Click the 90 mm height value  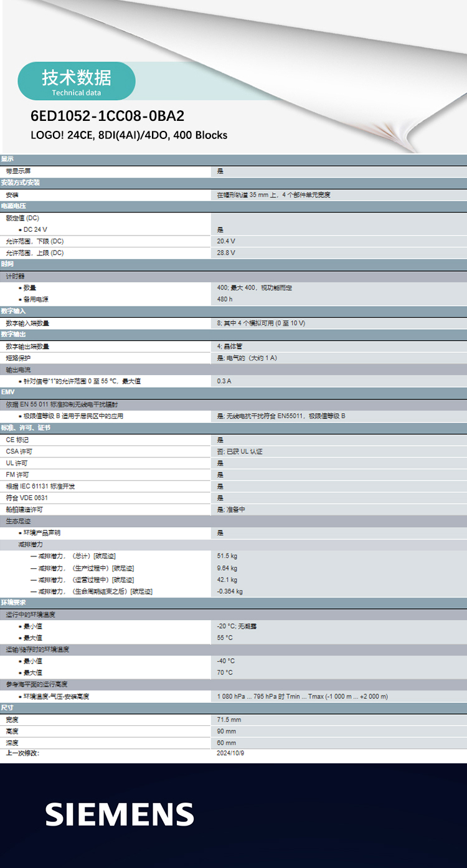point(226,731)
